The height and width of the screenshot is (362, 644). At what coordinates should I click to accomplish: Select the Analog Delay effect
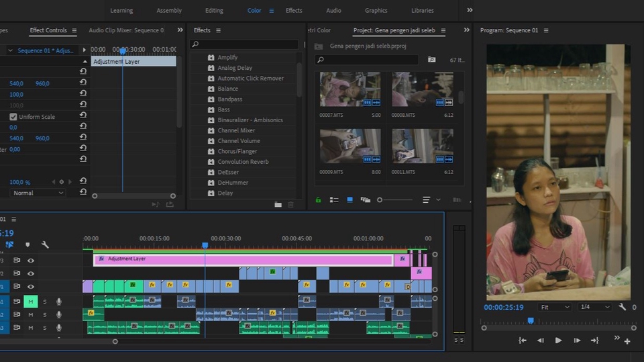pos(235,68)
